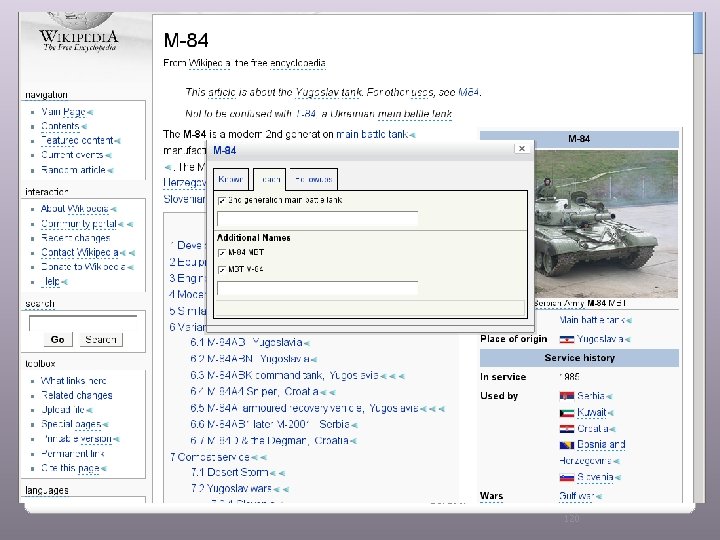Click the Go button
Image resolution: width=720 pixels, height=540 pixels.
point(58,339)
